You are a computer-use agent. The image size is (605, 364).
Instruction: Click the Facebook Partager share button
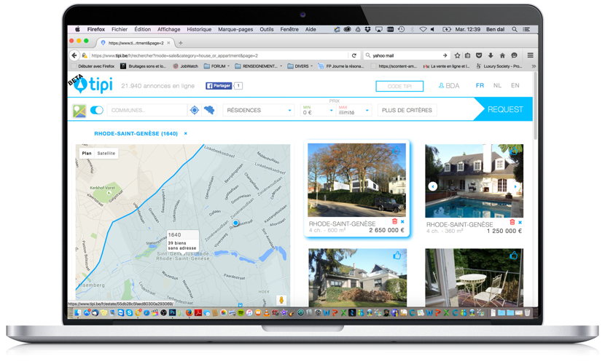pos(219,86)
